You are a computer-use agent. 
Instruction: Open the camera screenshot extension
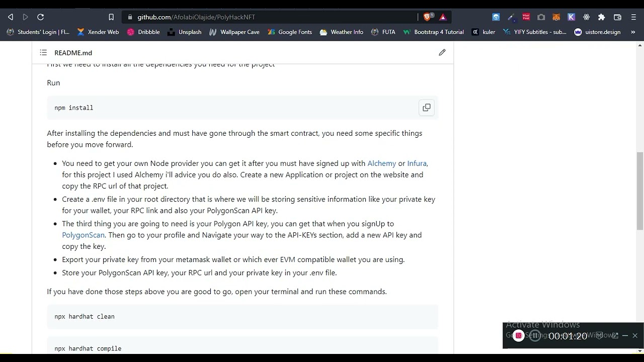tap(541, 17)
